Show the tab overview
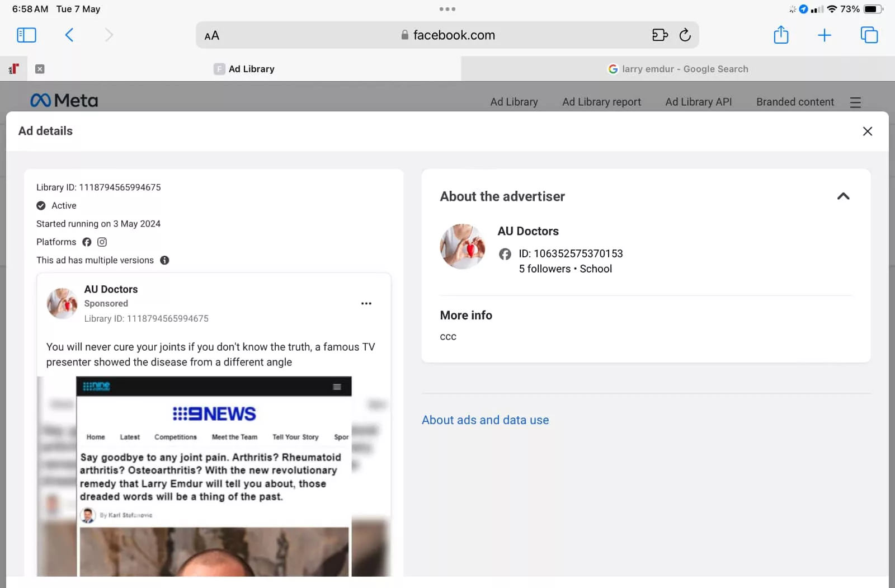895x588 pixels. point(869,35)
